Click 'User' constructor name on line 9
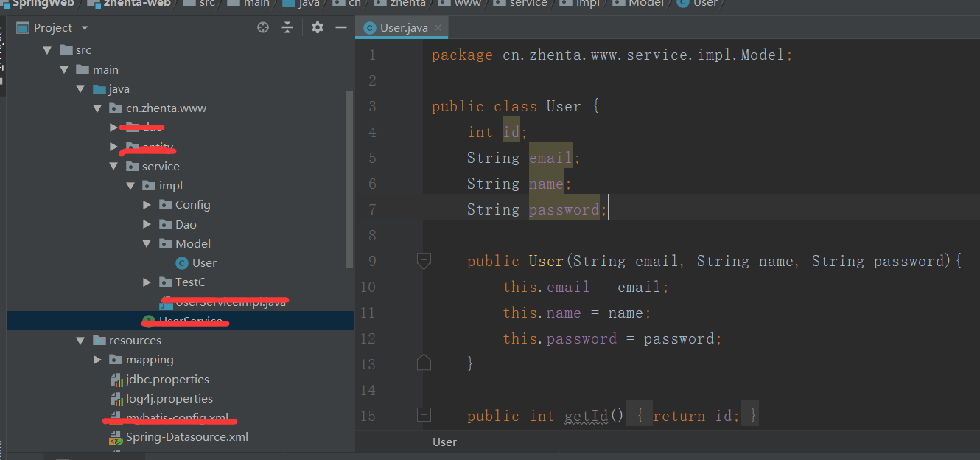The width and height of the screenshot is (980, 460). 546,261
